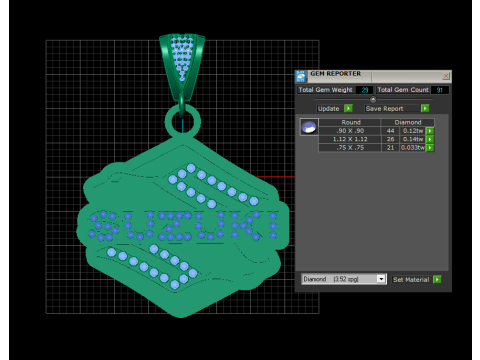The width and height of the screenshot is (480, 360).
Task: Click the 'Total Gem Count' label
Action: 403,90
